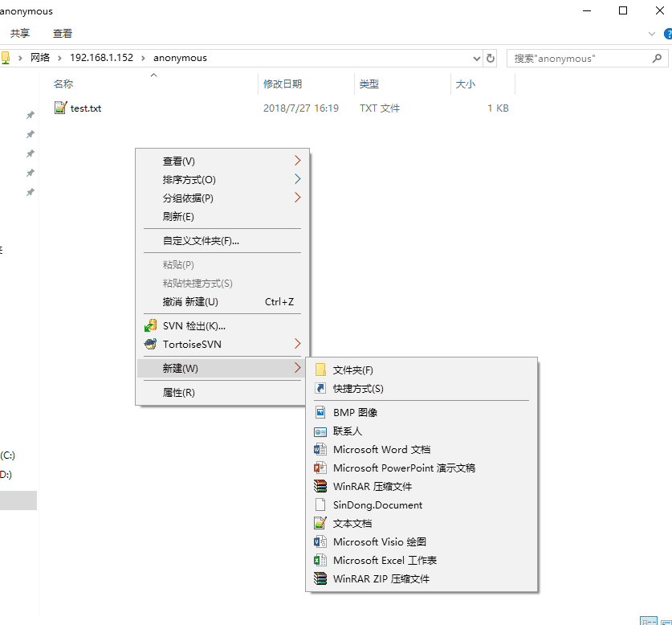The height and width of the screenshot is (625, 672).
Task: Sort by 修改日期 column header
Action: pos(283,84)
